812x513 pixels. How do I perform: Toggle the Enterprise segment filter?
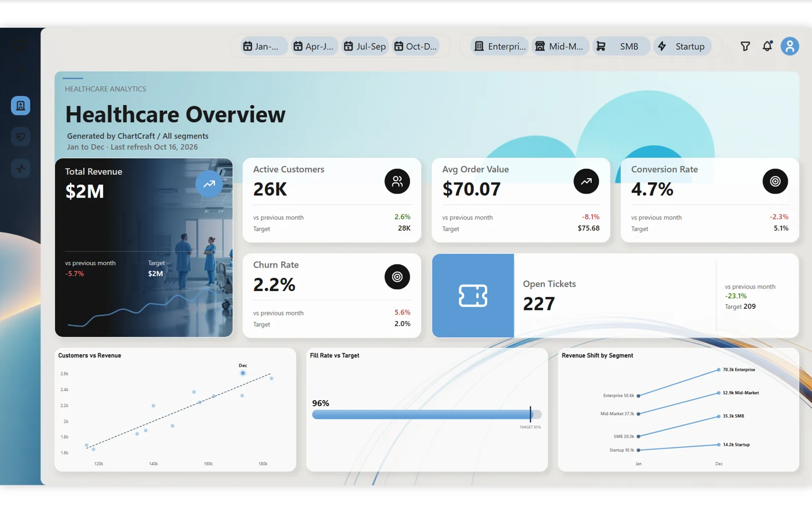coord(500,46)
